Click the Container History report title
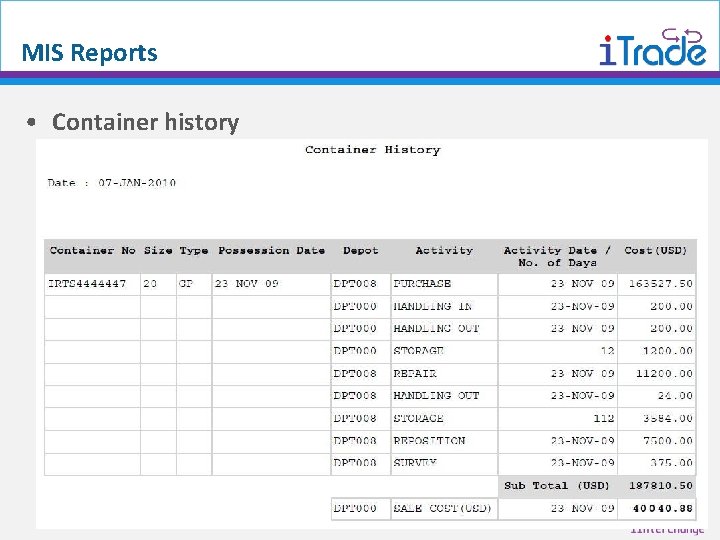 (372, 150)
